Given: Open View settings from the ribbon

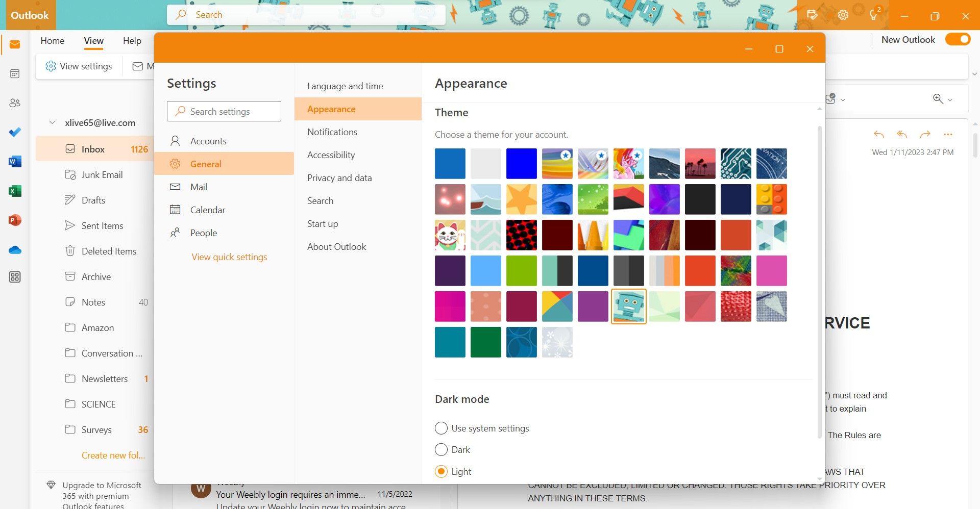Looking at the screenshot, I should [x=78, y=66].
